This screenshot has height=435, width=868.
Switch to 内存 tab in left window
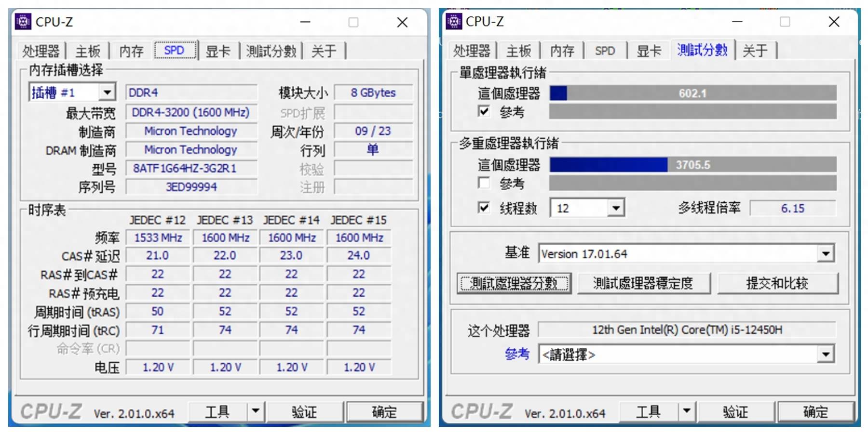[131, 51]
